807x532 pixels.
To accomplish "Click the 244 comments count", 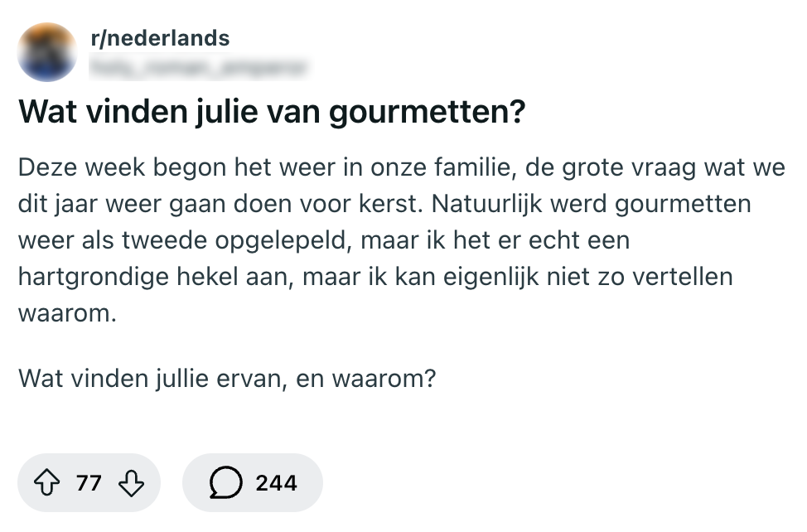I will [x=276, y=483].
